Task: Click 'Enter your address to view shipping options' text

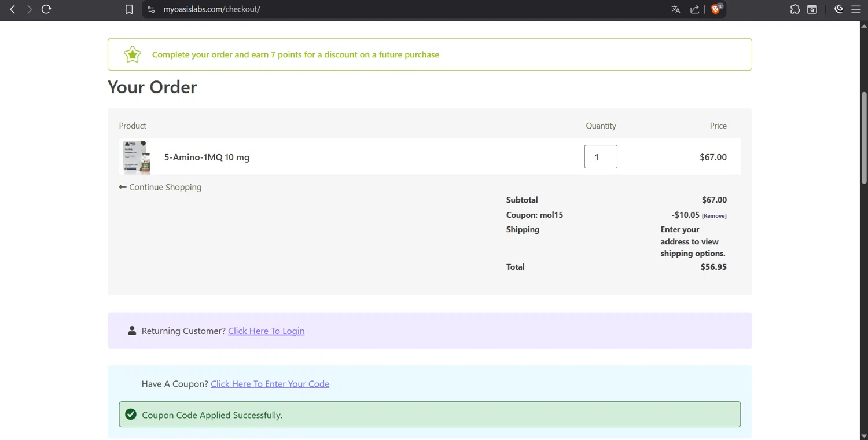Action: click(x=693, y=241)
